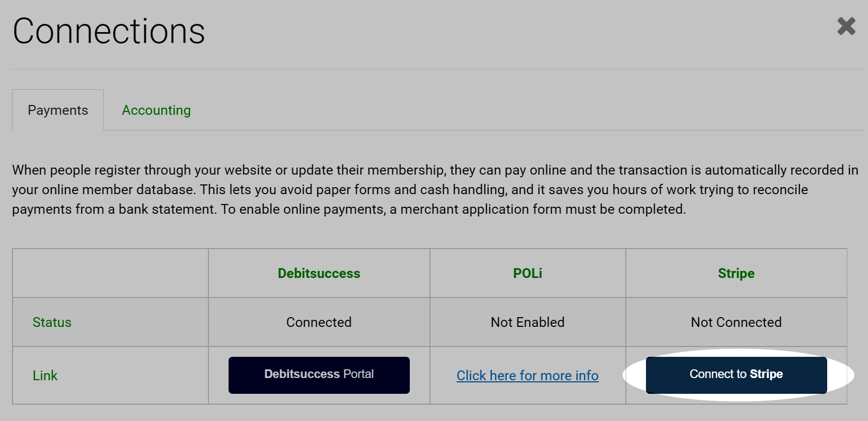Select the Payments tab

point(58,110)
